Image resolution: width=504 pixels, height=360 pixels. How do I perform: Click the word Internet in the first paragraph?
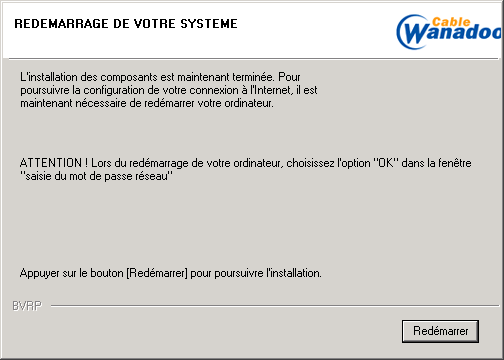tap(270, 90)
